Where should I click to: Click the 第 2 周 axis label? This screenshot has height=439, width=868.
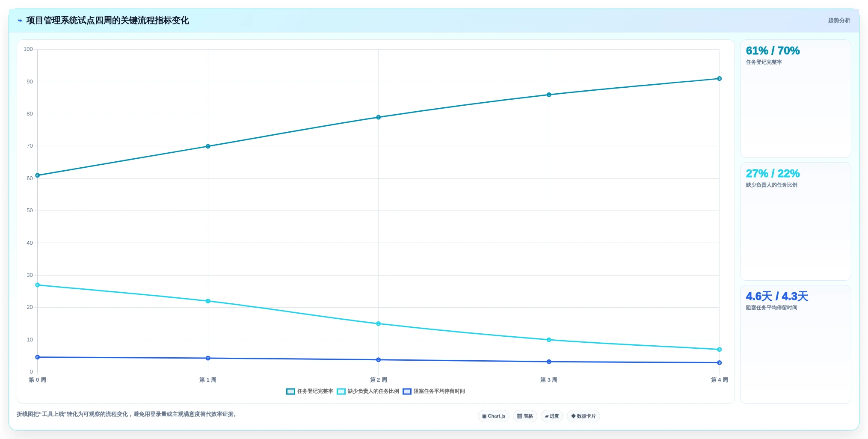(379, 380)
